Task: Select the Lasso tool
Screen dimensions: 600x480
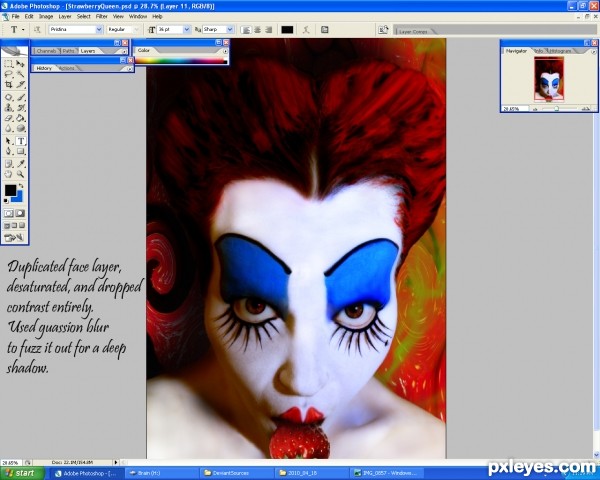Action: pyautogui.click(x=9, y=74)
